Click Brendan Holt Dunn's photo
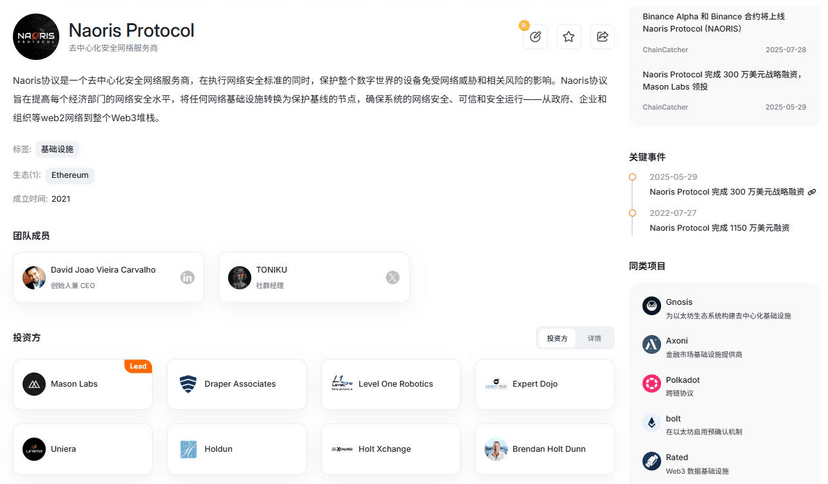828x484 pixels. [496, 449]
